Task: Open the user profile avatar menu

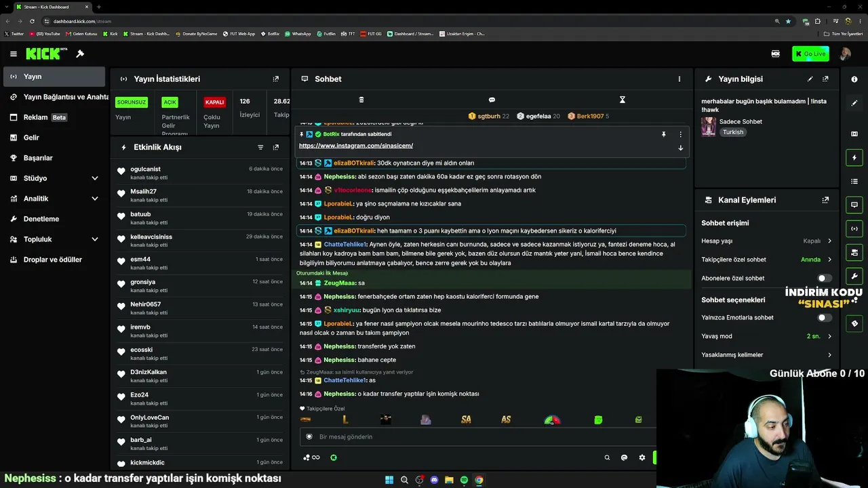Action: [x=846, y=54]
